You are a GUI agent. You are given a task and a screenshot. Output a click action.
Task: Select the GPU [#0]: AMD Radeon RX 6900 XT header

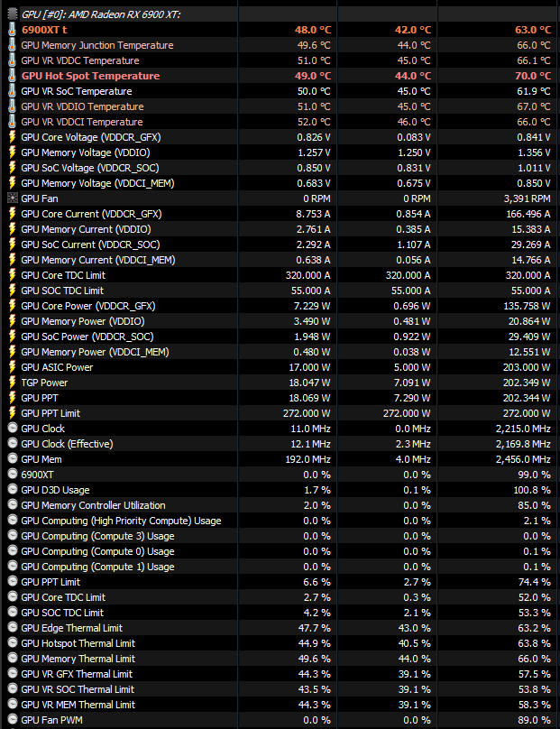[101, 14]
